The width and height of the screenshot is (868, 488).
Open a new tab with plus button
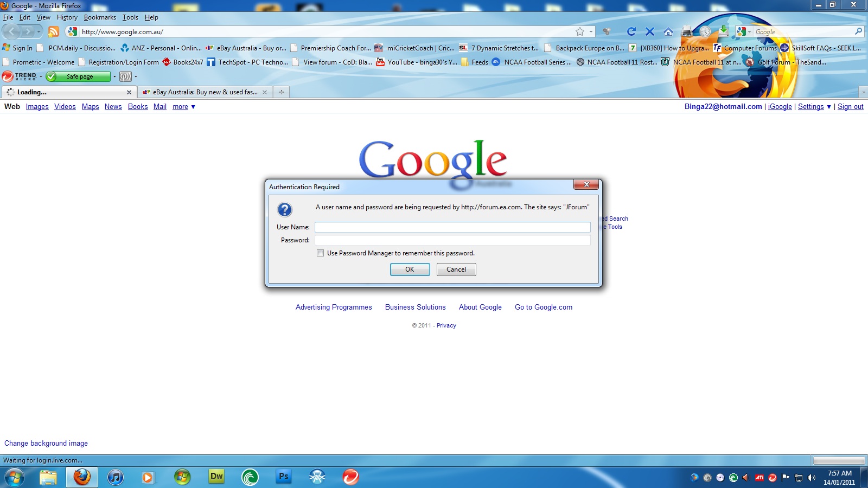282,92
